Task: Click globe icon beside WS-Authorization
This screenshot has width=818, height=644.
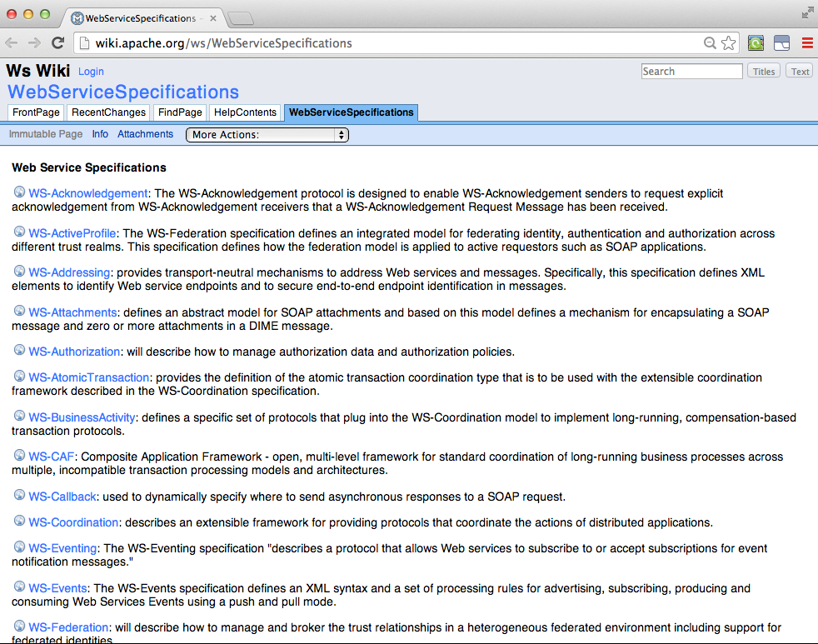Action: point(19,350)
